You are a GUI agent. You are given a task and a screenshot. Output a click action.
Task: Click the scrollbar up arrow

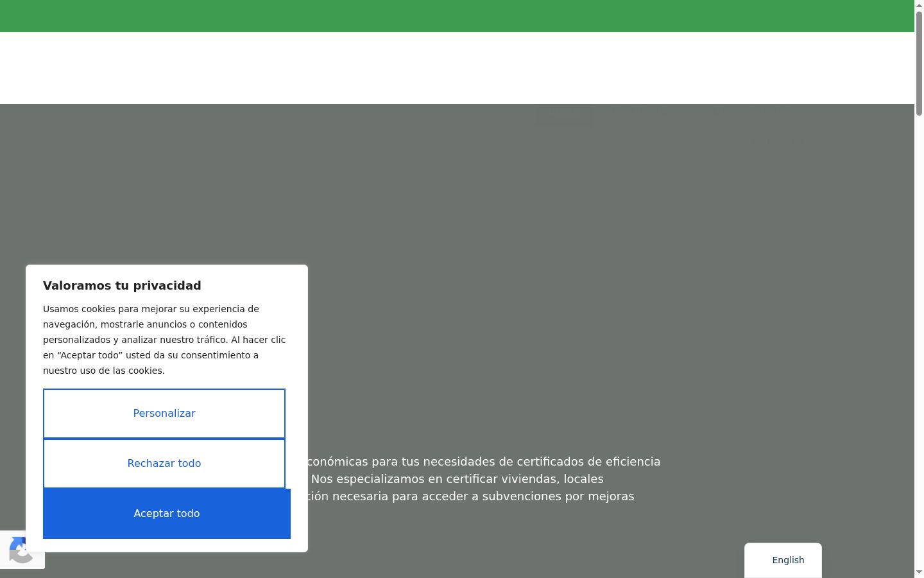click(x=919, y=5)
